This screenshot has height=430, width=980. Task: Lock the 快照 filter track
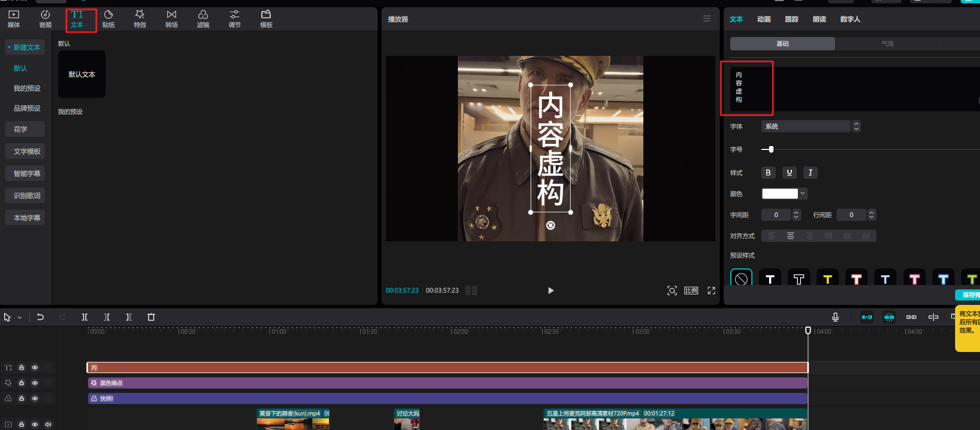[x=22, y=398]
